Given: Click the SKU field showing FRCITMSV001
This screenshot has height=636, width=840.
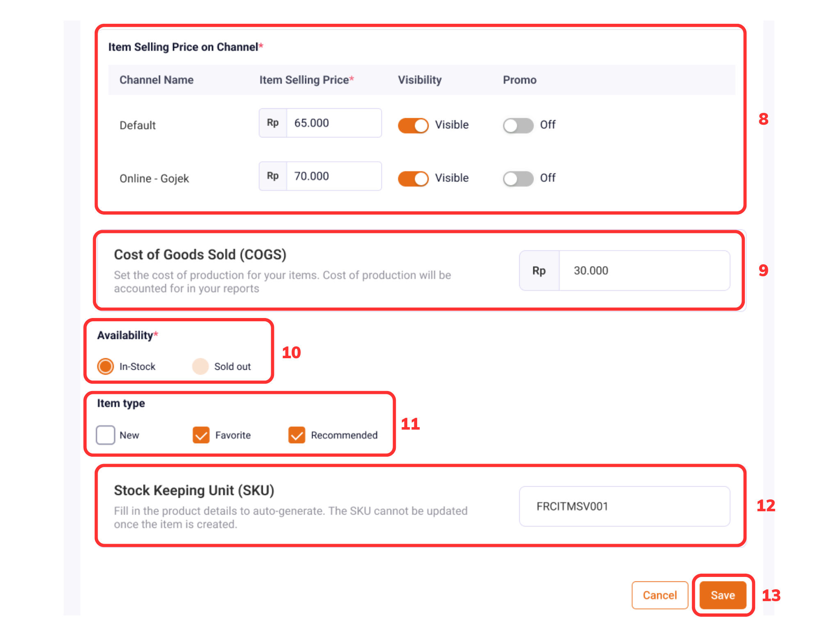Looking at the screenshot, I should pos(624,507).
